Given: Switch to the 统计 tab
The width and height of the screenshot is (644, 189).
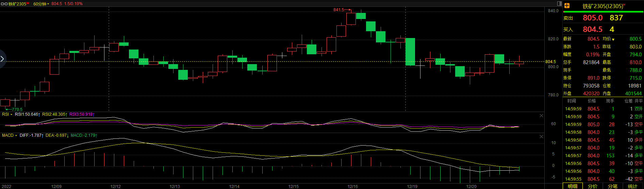Looking at the screenshot, I should point(633,186).
